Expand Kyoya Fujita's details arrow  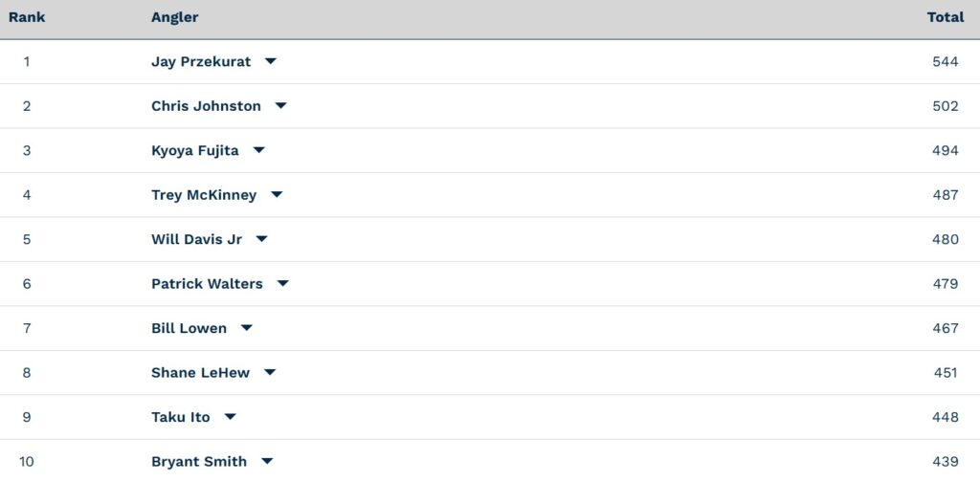(x=258, y=150)
